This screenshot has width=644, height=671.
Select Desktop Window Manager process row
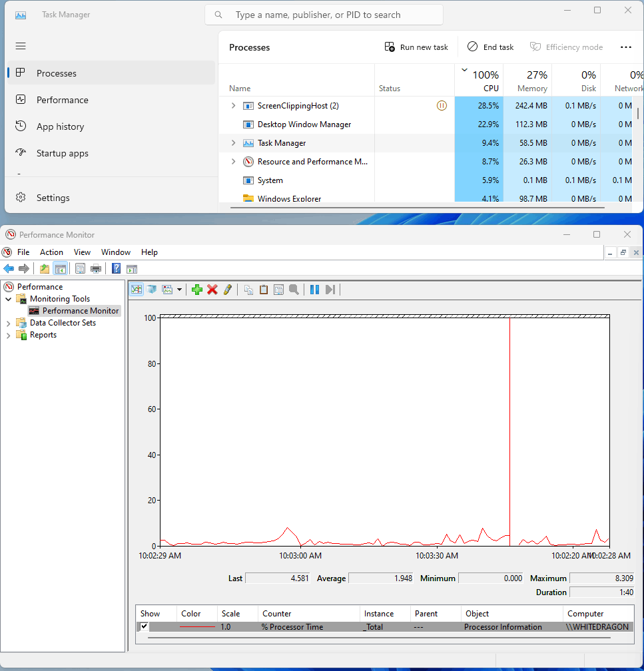click(425, 124)
